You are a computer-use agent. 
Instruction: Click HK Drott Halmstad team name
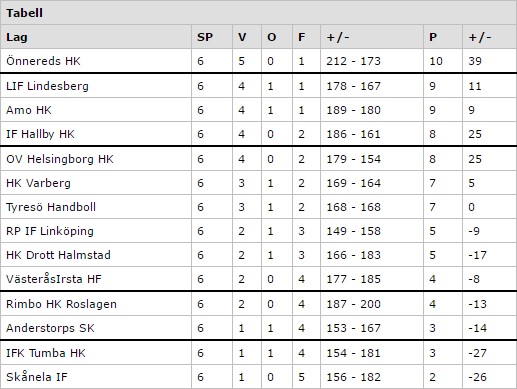pyautogui.click(x=58, y=255)
